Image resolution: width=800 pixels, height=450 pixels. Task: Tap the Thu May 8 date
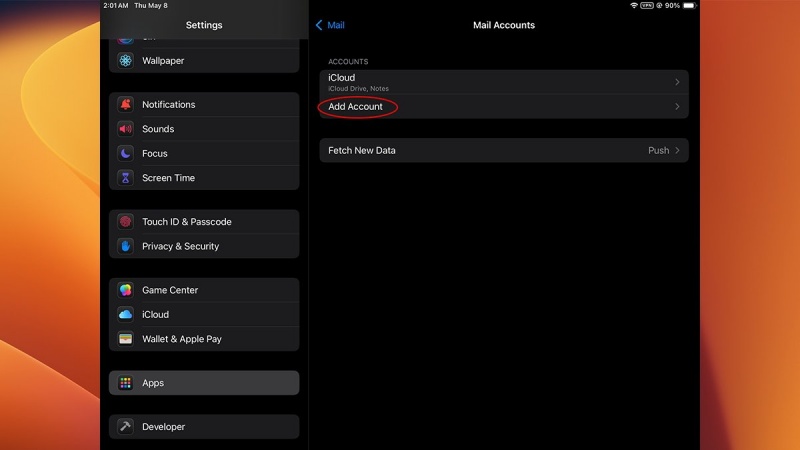point(151,6)
